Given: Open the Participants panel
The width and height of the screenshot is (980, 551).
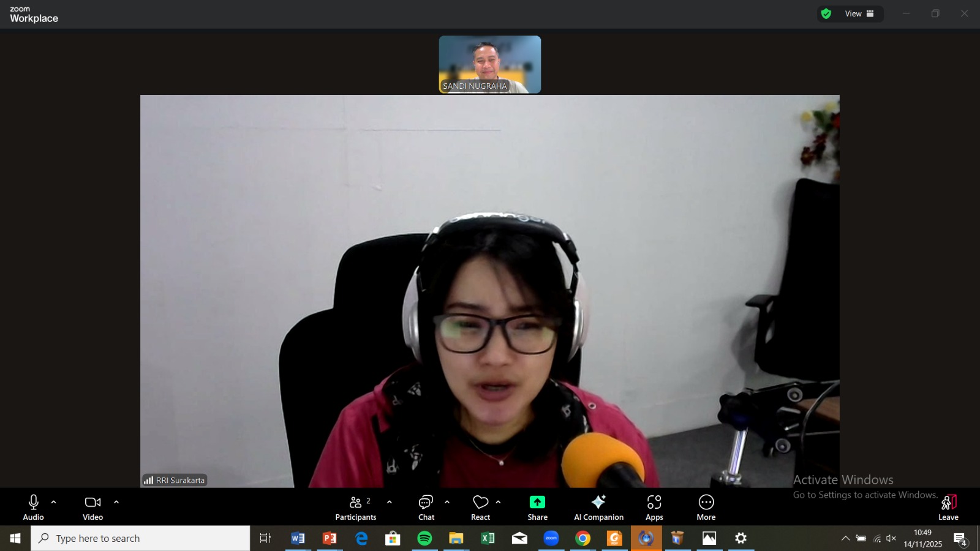Looking at the screenshot, I should point(355,507).
